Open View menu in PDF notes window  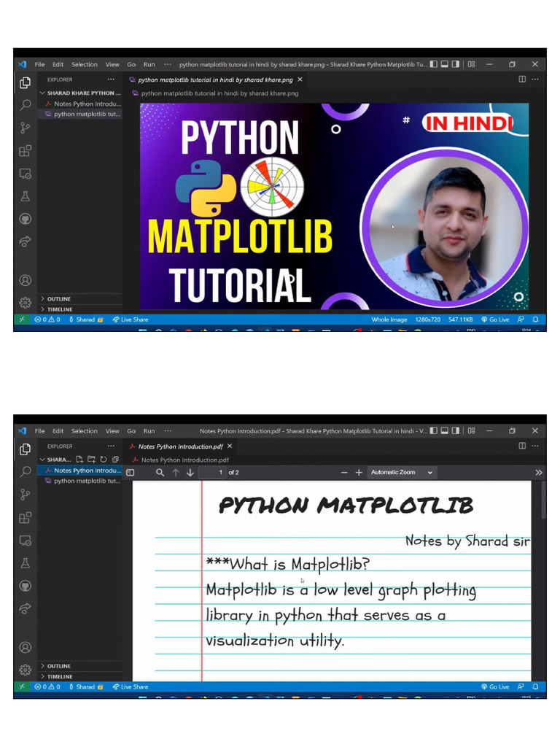pos(112,430)
